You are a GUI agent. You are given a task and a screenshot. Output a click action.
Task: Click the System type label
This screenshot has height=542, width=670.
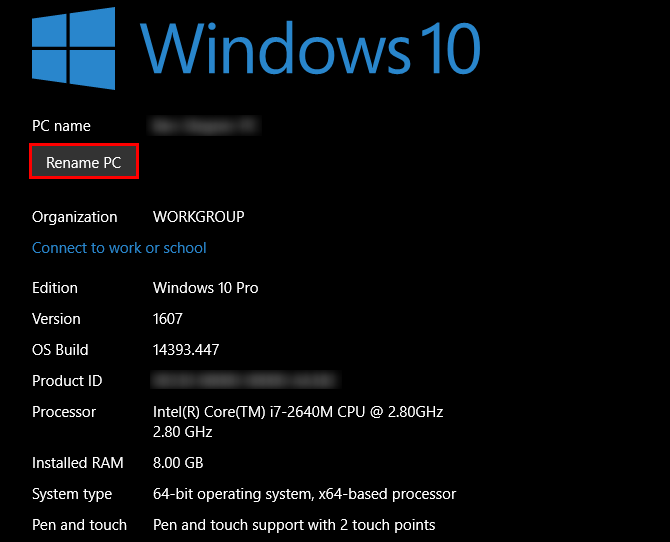click(x=72, y=494)
